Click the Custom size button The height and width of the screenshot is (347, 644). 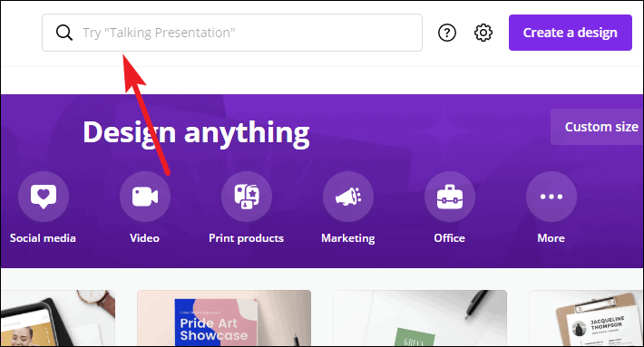point(597,127)
